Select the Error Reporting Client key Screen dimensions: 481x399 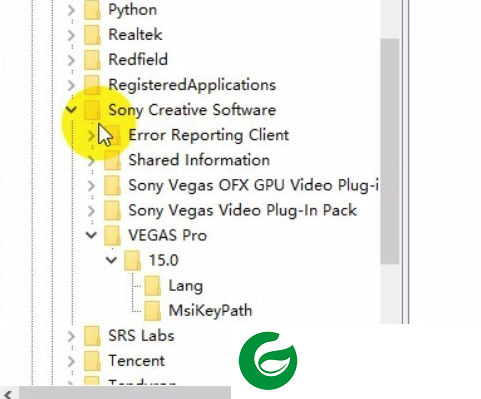(x=209, y=135)
